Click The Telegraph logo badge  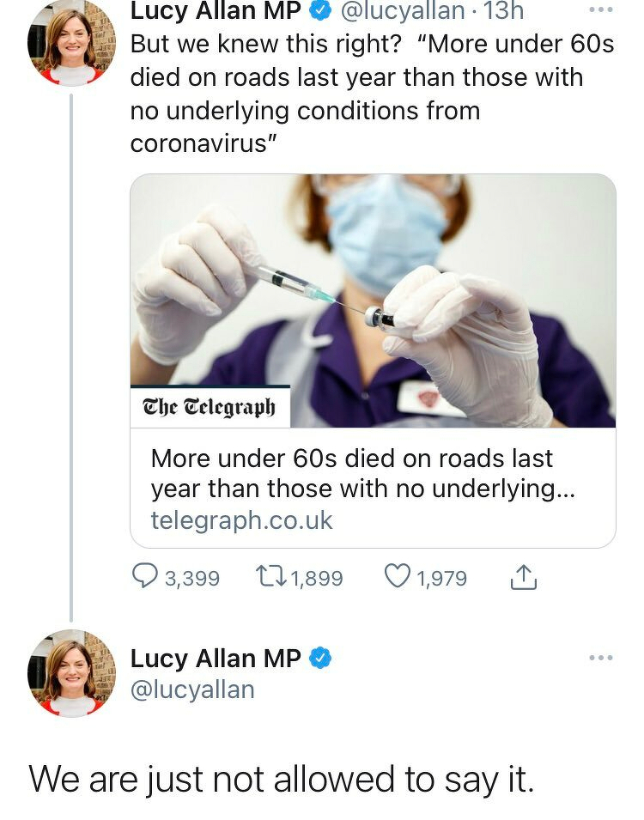coord(210,407)
